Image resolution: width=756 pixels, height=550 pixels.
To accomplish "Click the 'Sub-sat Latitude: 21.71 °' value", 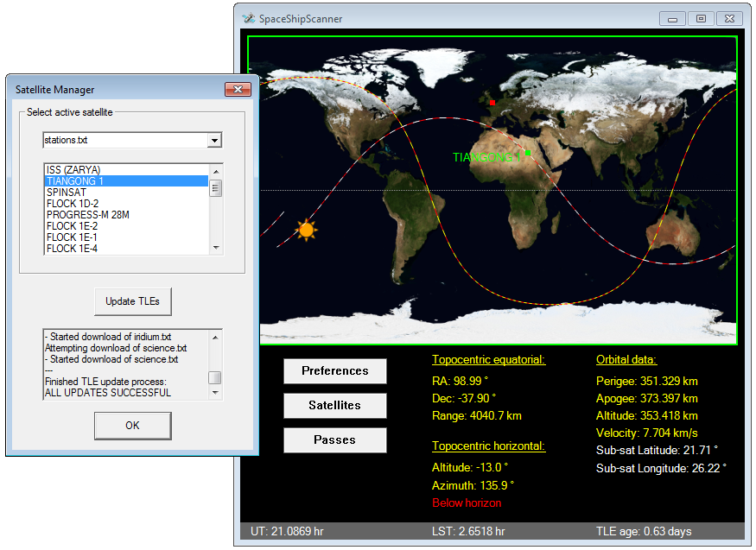I will click(658, 451).
